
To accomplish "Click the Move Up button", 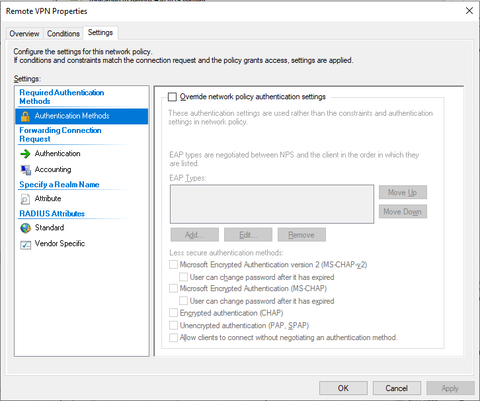I will tap(403, 192).
